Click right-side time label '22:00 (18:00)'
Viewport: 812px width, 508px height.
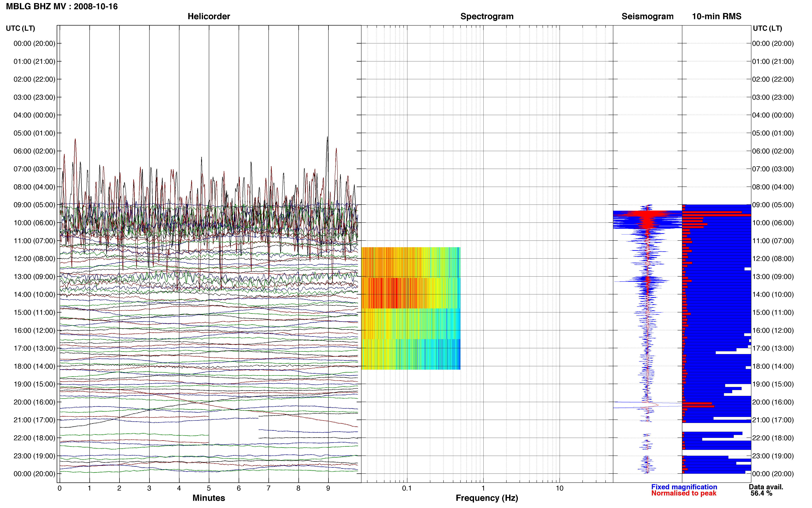[773, 438]
